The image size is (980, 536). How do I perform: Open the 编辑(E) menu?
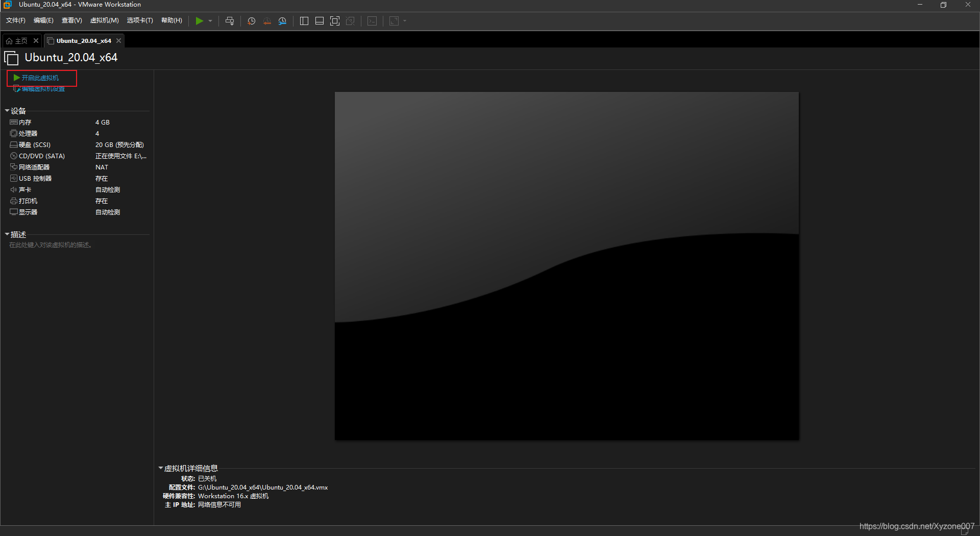[43, 20]
